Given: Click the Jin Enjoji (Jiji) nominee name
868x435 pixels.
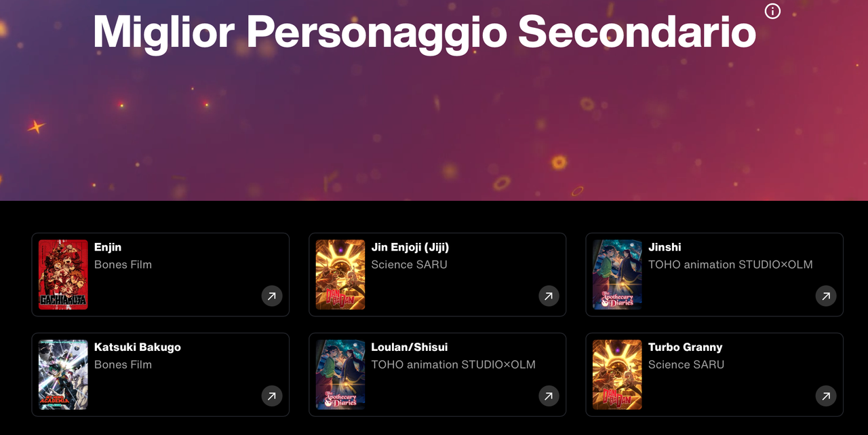Looking at the screenshot, I should 410,247.
